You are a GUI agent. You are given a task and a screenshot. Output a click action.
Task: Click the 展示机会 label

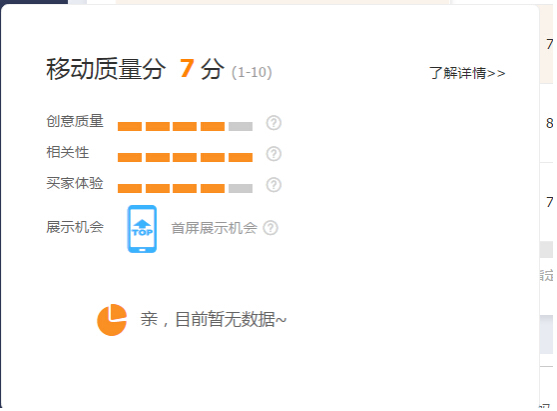click(x=75, y=227)
